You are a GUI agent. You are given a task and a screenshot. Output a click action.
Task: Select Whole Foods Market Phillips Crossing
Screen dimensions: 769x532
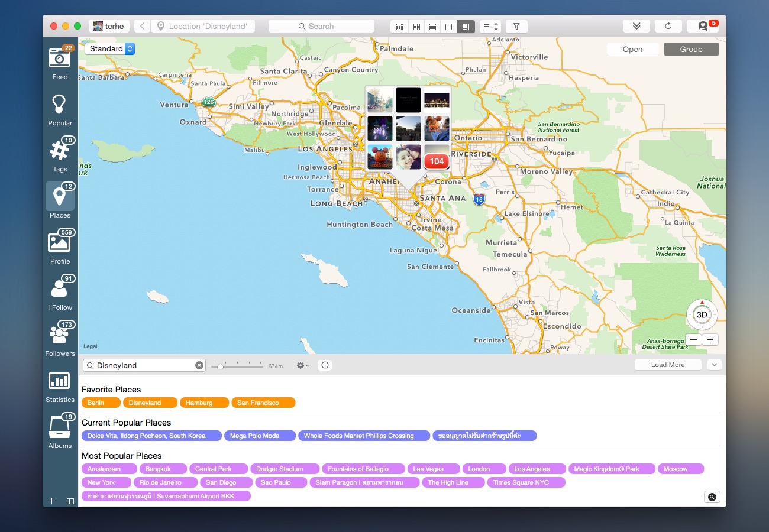coord(364,436)
